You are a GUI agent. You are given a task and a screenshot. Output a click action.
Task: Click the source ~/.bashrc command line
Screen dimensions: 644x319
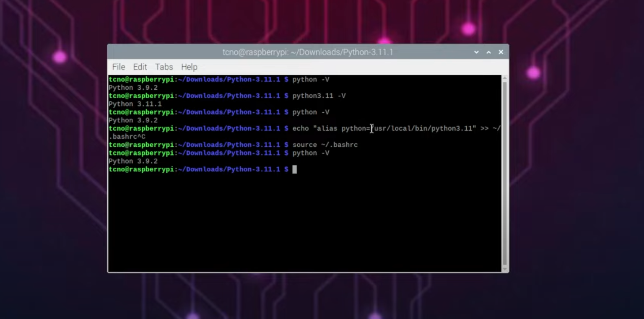click(x=325, y=145)
